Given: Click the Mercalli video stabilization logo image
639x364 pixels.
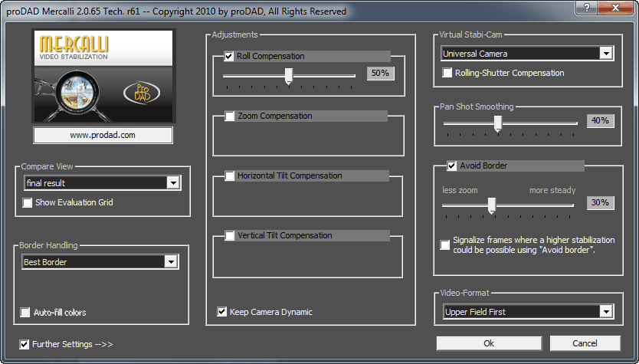Looking at the screenshot, I should (x=103, y=76).
